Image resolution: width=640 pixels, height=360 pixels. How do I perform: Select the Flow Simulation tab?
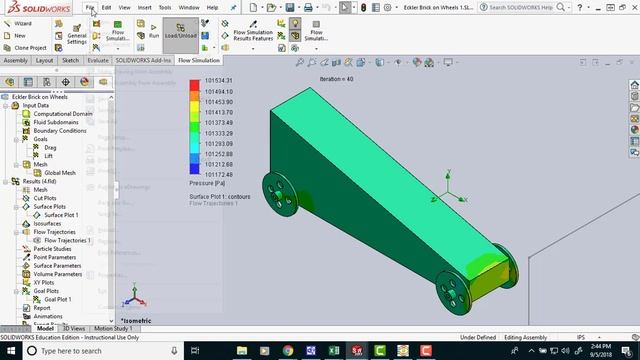click(199, 60)
